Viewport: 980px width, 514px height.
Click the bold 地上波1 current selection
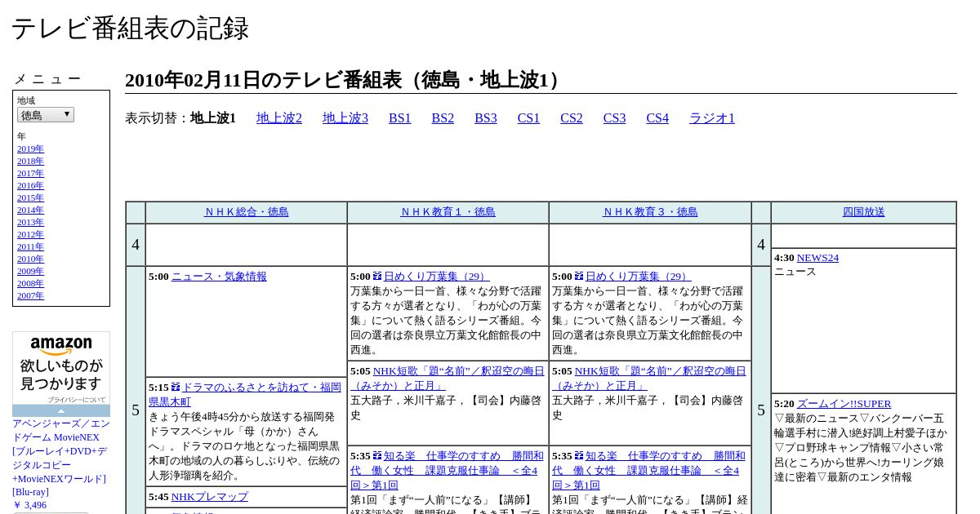click(x=213, y=118)
